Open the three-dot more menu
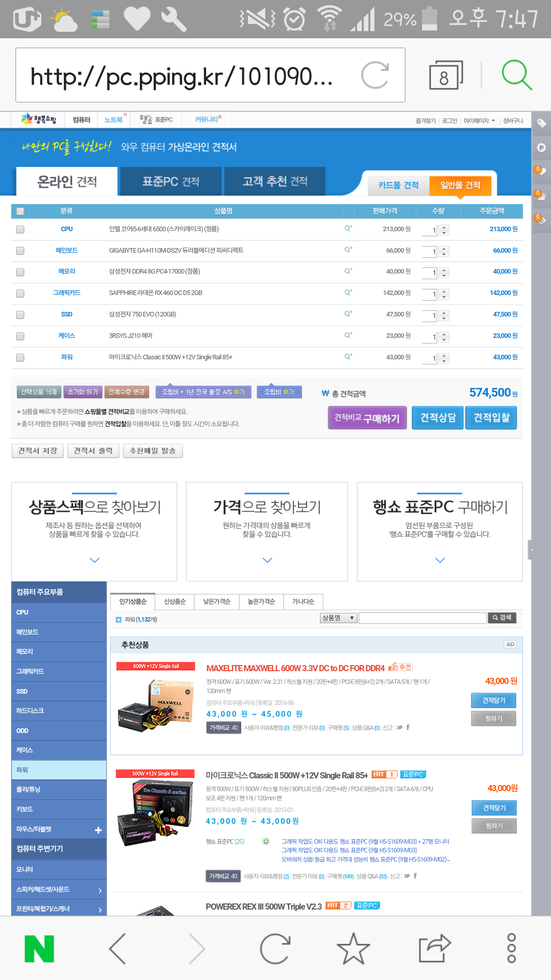The width and height of the screenshot is (551, 980). click(511, 948)
